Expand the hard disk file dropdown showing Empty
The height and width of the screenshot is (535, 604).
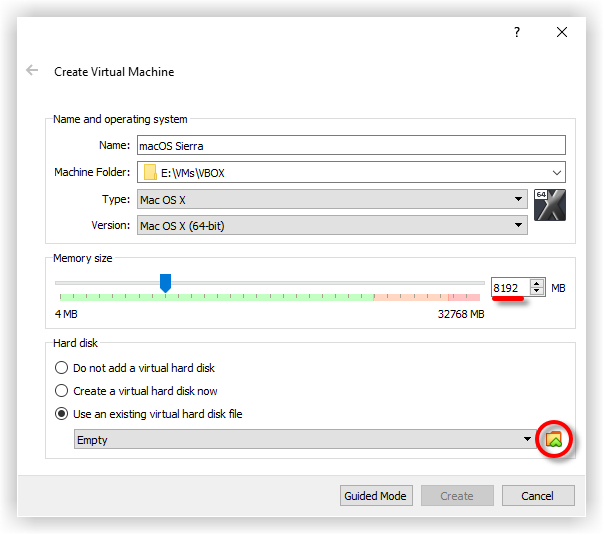[x=527, y=440]
